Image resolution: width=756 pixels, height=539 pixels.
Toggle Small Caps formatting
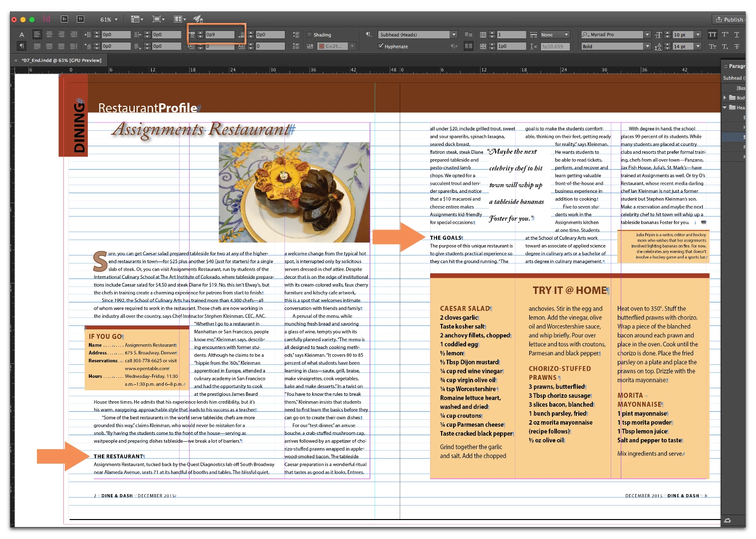tap(712, 46)
